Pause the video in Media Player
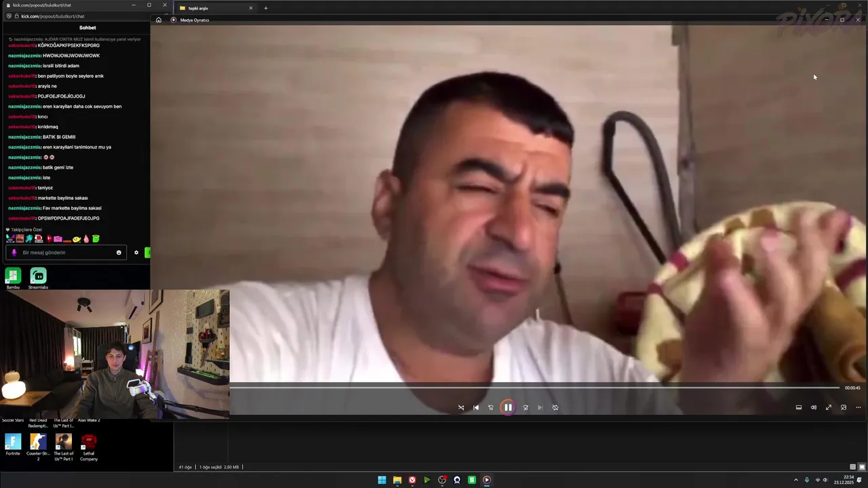This screenshot has height=488, width=868. 507,407
